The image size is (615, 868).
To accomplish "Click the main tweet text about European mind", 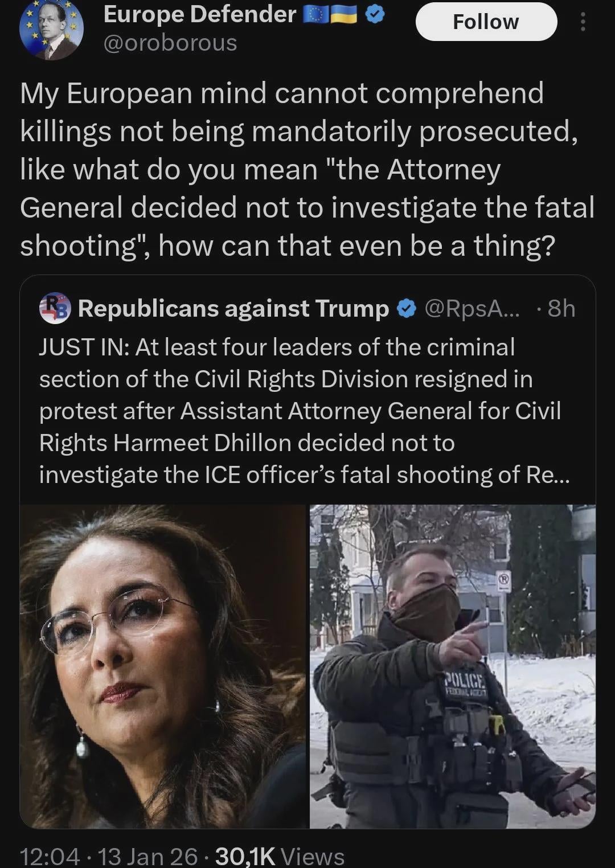I will point(306,169).
